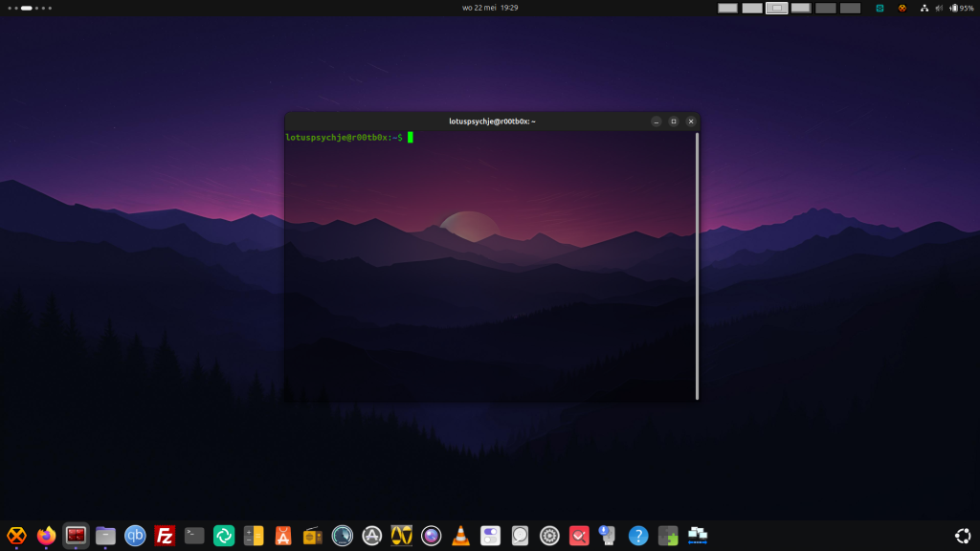Open the green puzzle Extensions icon
The width and height of the screenshot is (980, 551).
[x=667, y=536]
